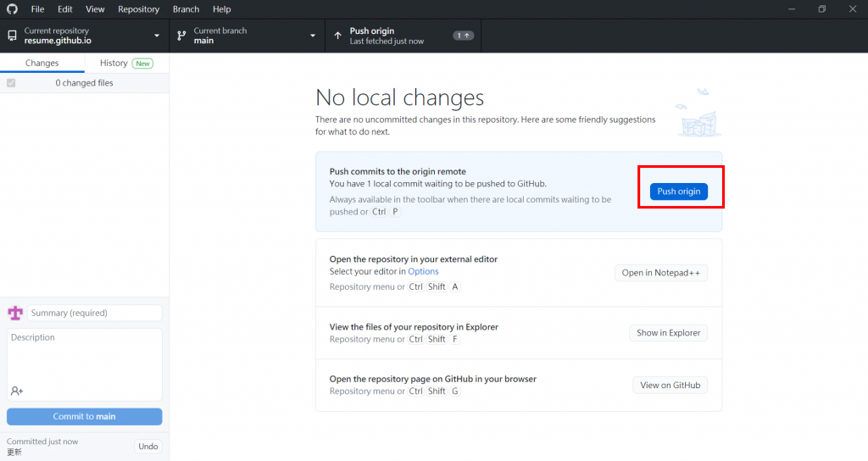Open the Repository menu
The image size is (868, 461).
pos(138,9)
